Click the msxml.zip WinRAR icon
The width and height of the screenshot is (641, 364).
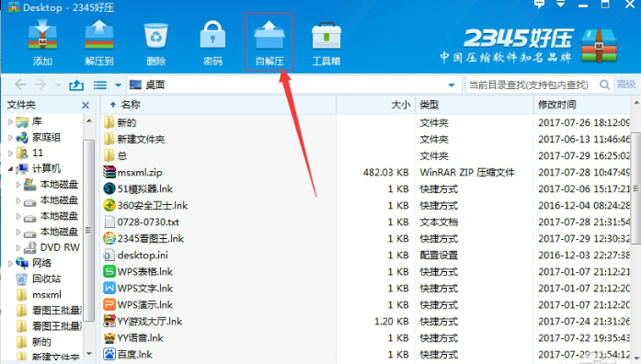[x=109, y=172]
